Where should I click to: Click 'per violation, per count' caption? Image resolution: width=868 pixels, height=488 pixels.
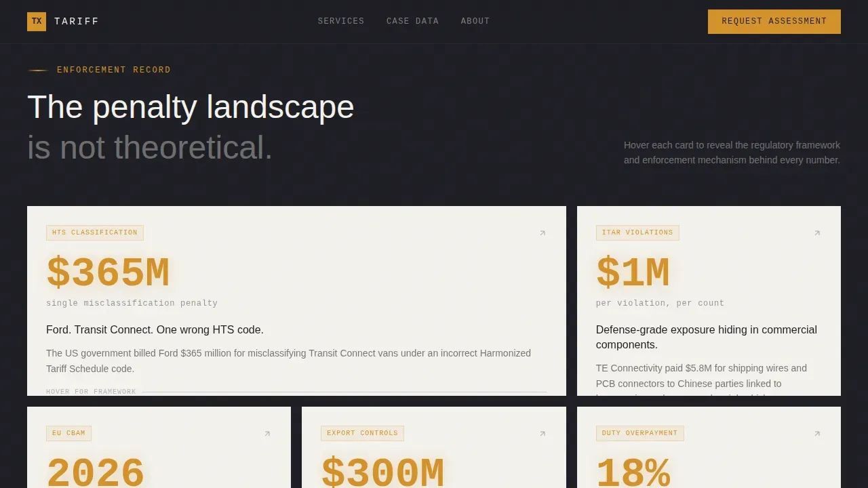tap(660, 303)
